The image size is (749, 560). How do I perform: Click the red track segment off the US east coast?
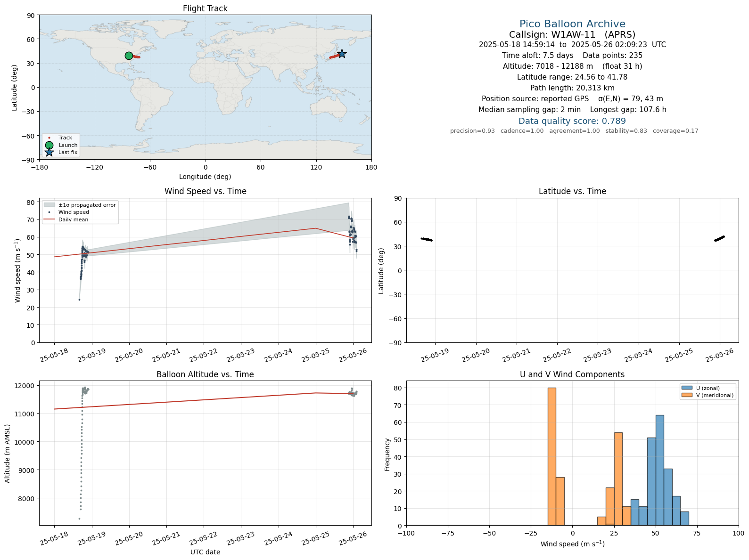click(136, 57)
